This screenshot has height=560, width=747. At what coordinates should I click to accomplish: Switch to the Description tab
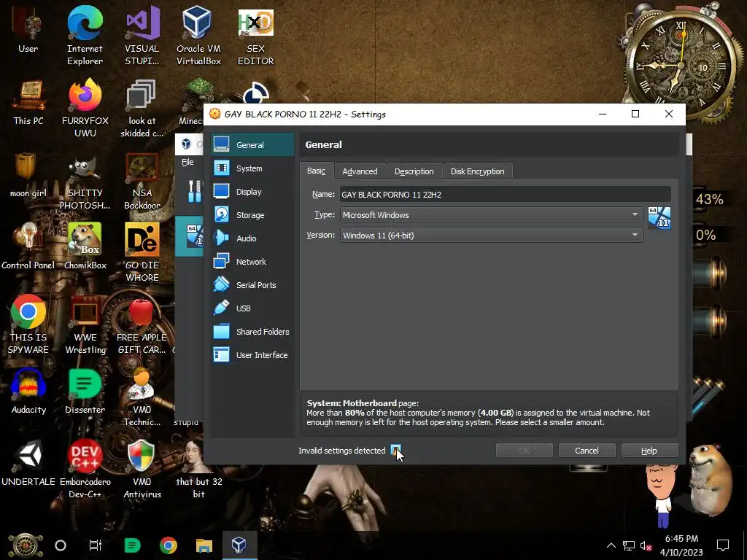(x=414, y=171)
